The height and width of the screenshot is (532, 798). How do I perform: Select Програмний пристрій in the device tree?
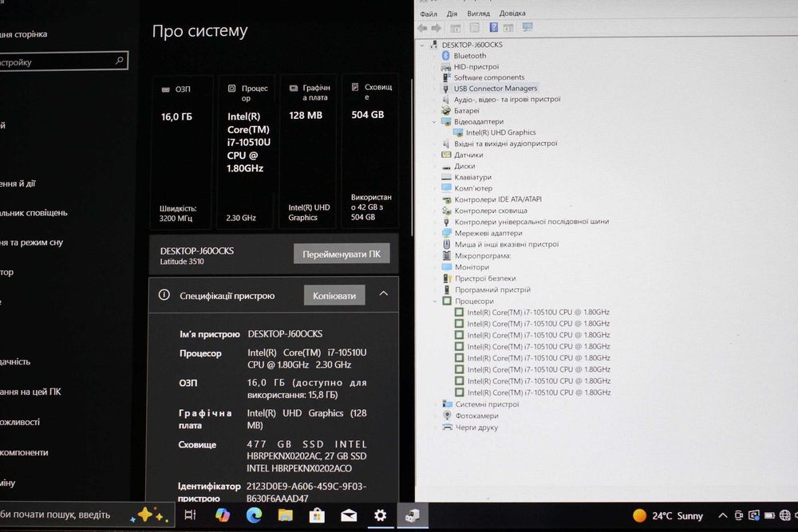[492, 290]
